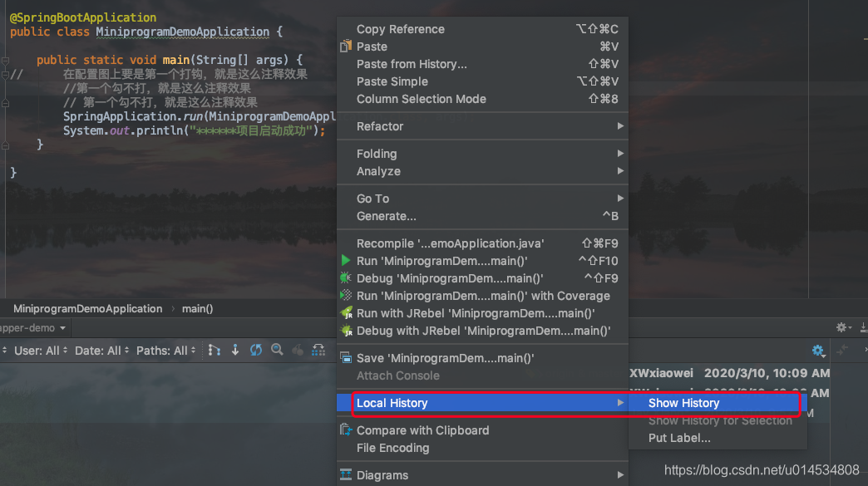
Task: Click MiniprogramDemoApplication breadcrumb
Action: (88, 308)
